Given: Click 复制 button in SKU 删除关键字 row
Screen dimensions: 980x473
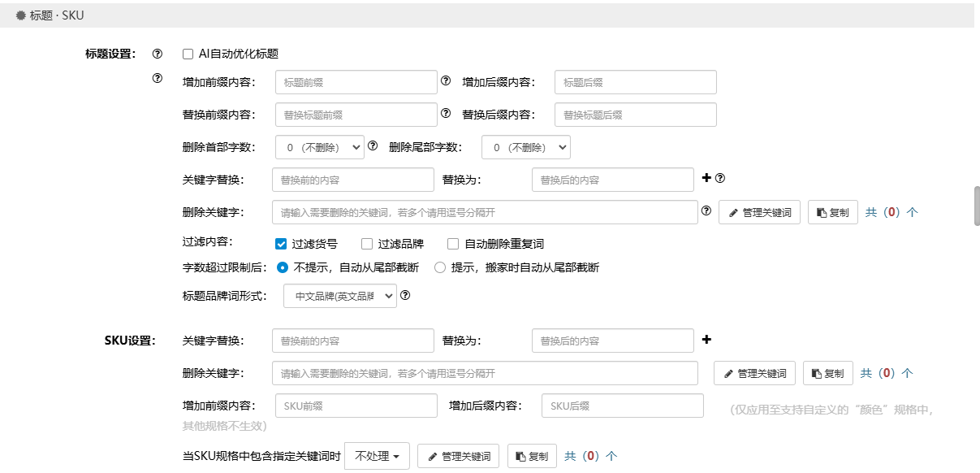Looking at the screenshot, I should coord(828,374).
